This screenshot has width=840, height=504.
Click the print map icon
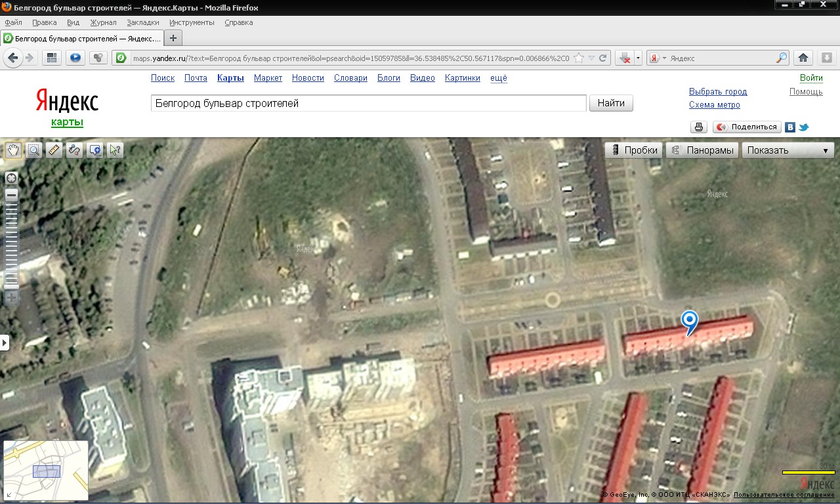click(x=699, y=127)
